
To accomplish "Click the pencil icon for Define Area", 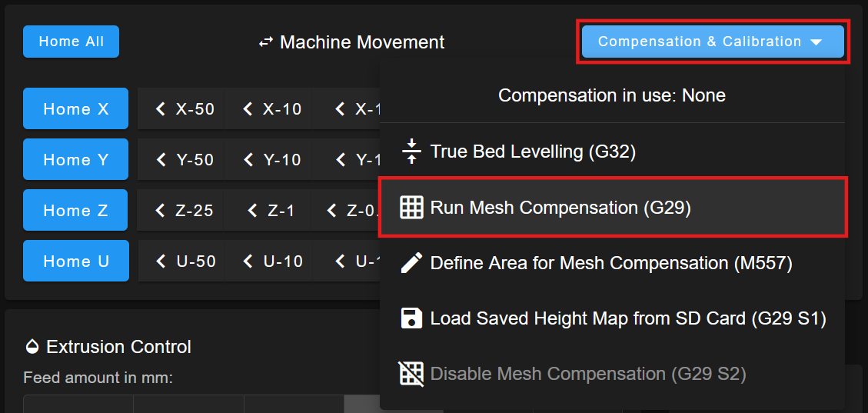I will pyautogui.click(x=411, y=263).
